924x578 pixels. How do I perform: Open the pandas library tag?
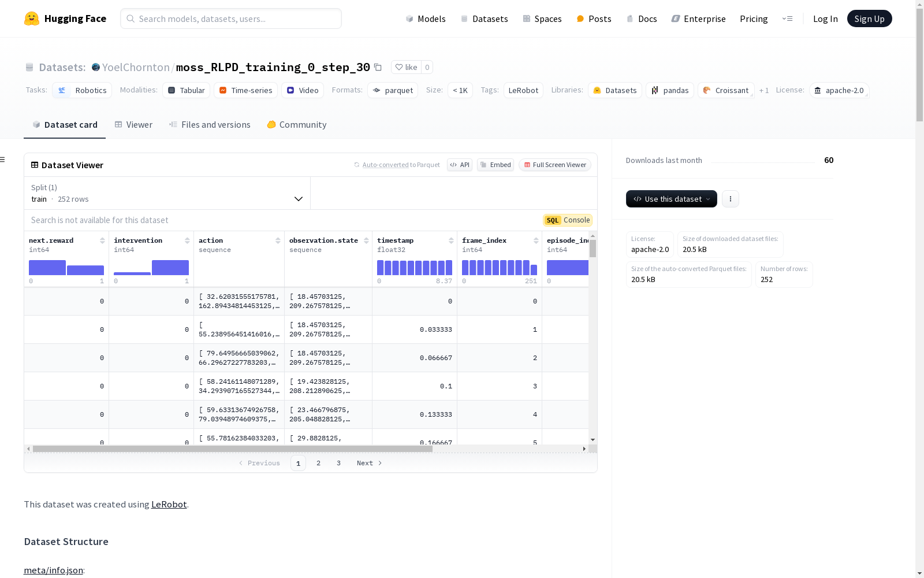pos(670,90)
